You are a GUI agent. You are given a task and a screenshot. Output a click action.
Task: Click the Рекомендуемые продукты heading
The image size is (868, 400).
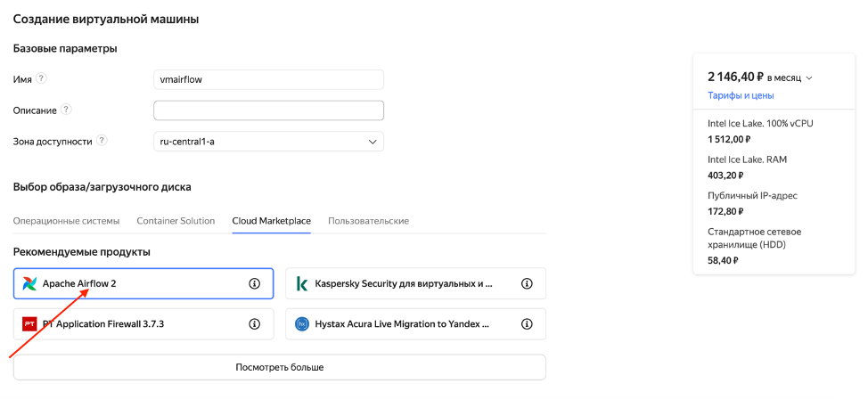[81, 252]
